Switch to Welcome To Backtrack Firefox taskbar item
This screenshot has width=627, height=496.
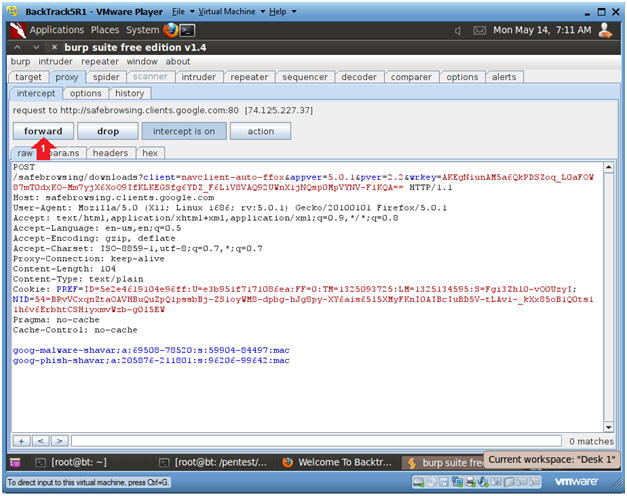[338, 462]
